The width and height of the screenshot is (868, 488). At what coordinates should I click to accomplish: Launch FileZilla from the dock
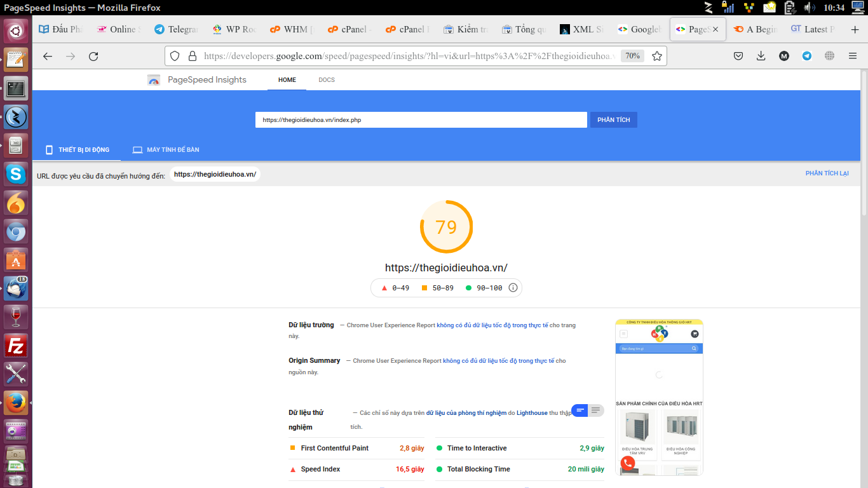click(16, 346)
